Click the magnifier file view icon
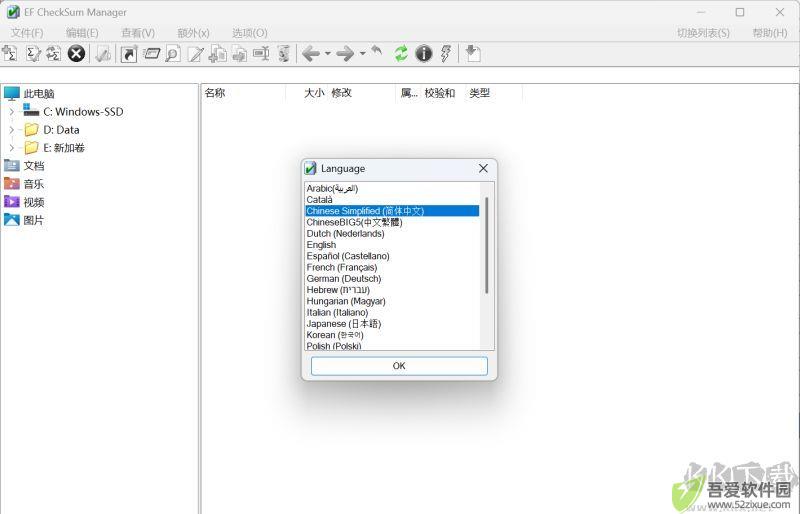 (x=173, y=53)
